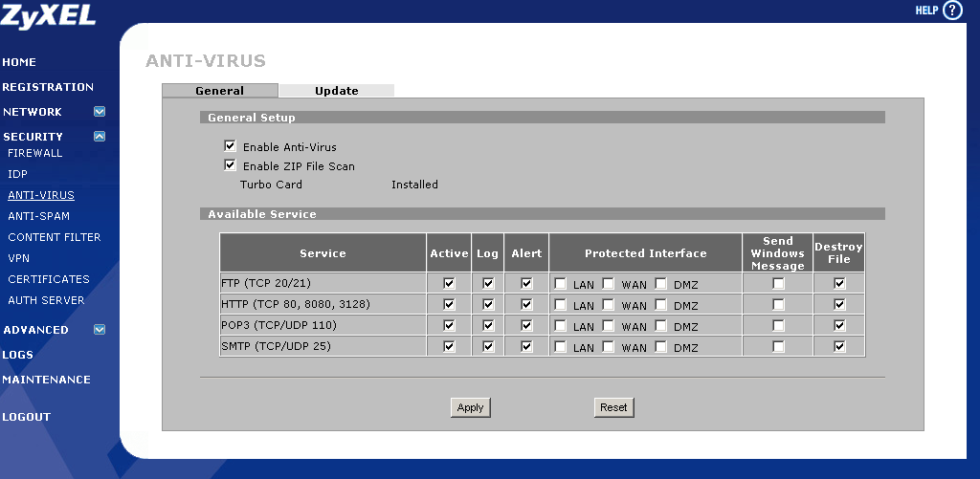Open the Help question mark icon
The image size is (980, 479).
952,10
